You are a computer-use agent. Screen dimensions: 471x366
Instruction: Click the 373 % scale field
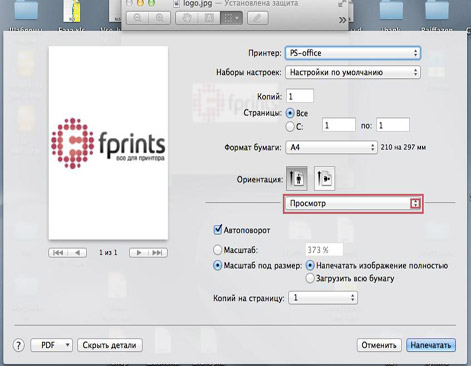tap(324, 250)
